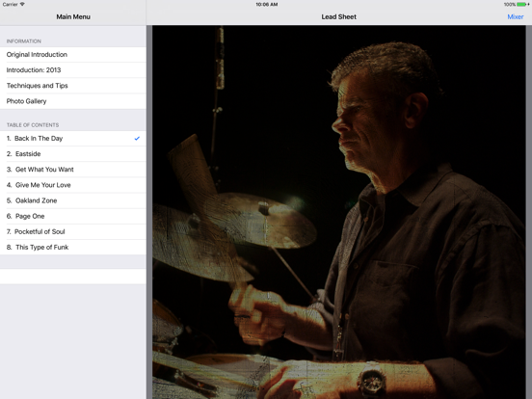Image resolution: width=532 pixels, height=399 pixels.
Task: Click the battery icon in status bar
Action: (521, 5)
